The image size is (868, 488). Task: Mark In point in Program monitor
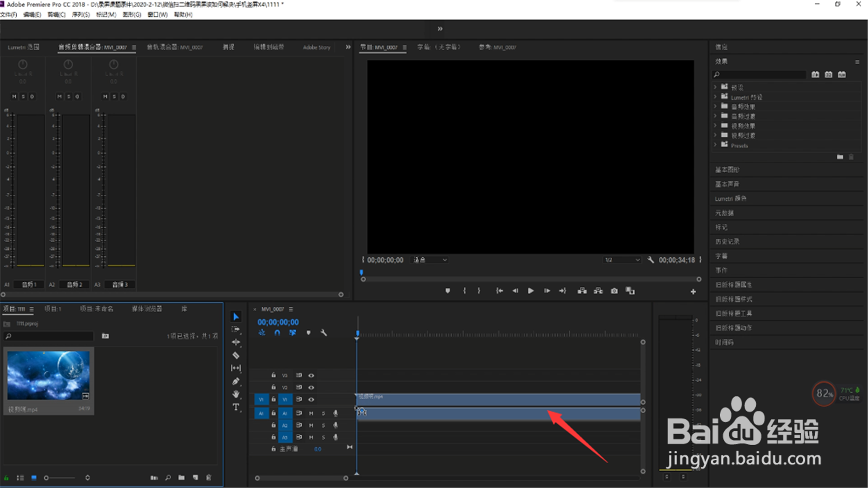464,291
